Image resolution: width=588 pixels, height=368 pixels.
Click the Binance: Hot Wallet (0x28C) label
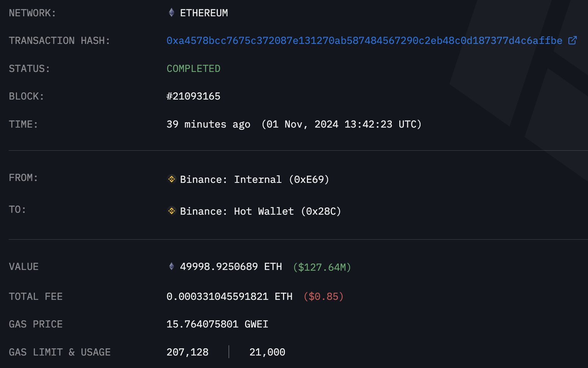[x=260, y=211]
